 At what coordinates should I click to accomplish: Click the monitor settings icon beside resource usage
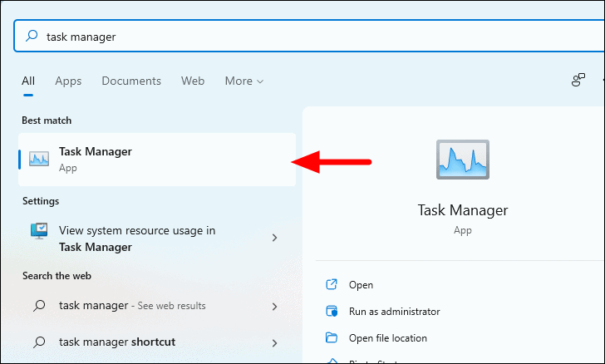(x=39, y=231)
